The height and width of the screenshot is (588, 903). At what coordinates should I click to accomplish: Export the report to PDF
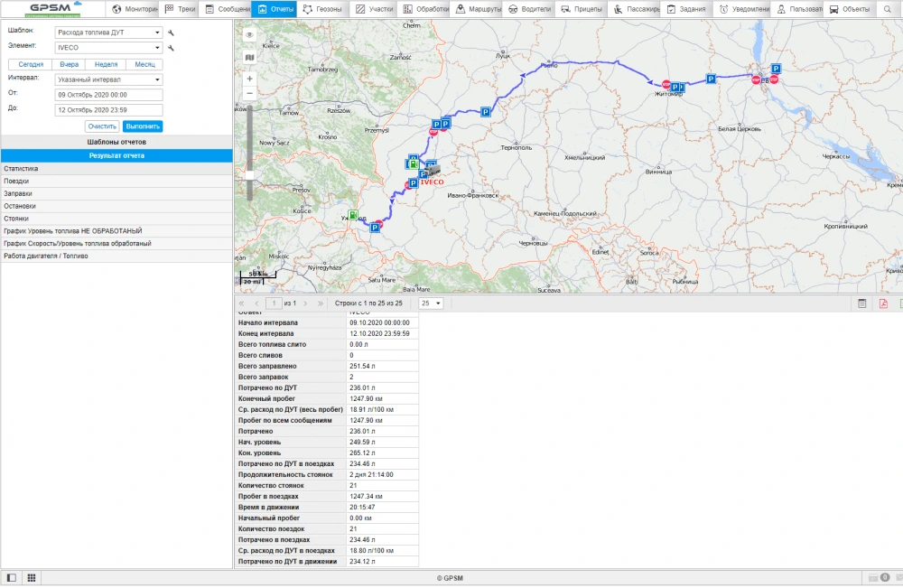[x=883, y=303]
